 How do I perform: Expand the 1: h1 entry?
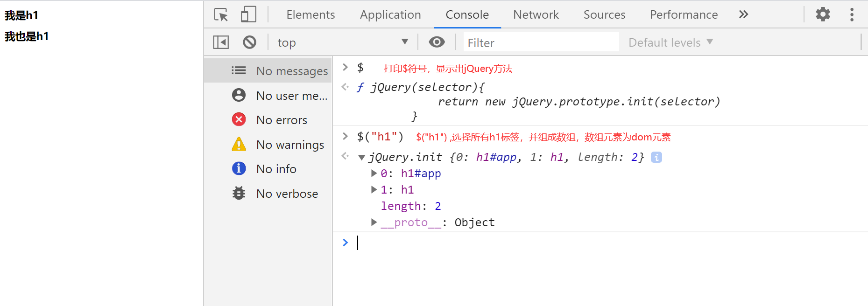click(374, 189)
